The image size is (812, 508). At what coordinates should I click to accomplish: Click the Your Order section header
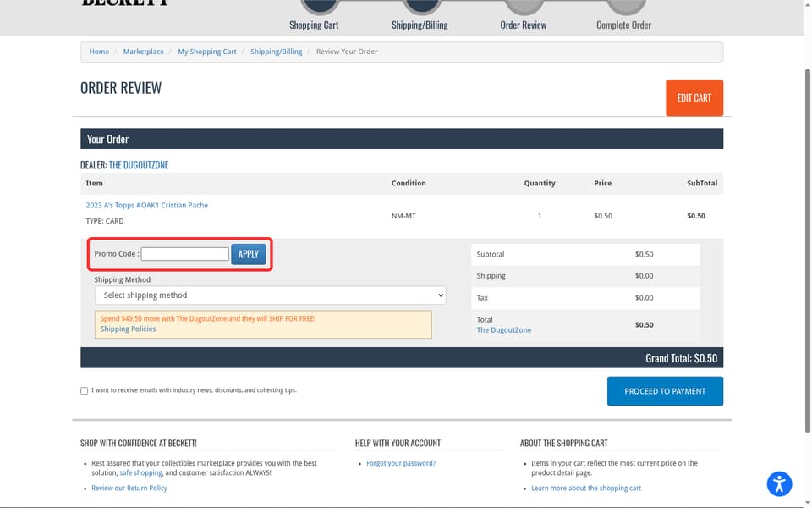pyautogui.click(x=401, y=139)
